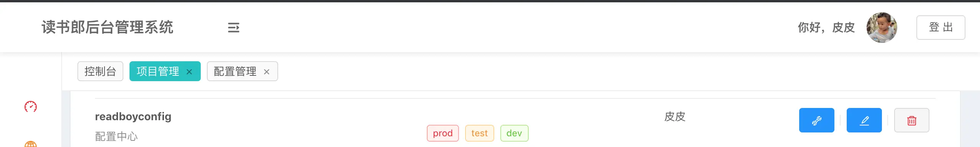Click the blue link/configure button for readboyconfig
Viewport: 980px width, 147px height.
tap(816, 120)
